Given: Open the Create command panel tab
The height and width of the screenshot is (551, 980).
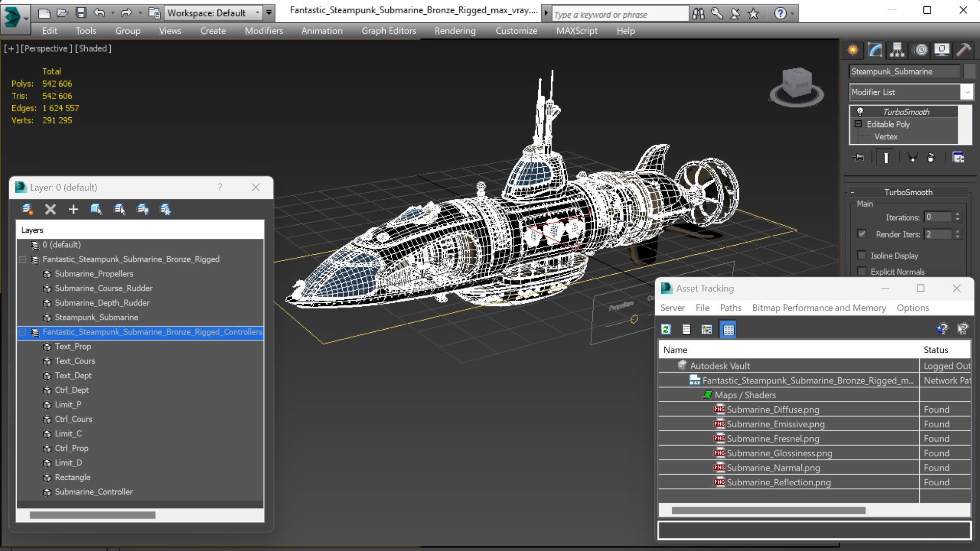Looking at the screenshot, I should tap(853, 49).
